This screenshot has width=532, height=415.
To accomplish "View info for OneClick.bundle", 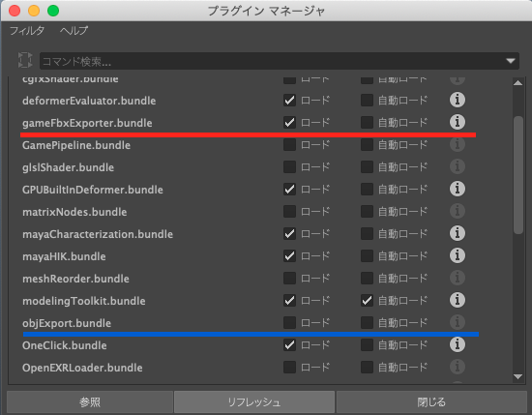I will [x=458, y=344].
